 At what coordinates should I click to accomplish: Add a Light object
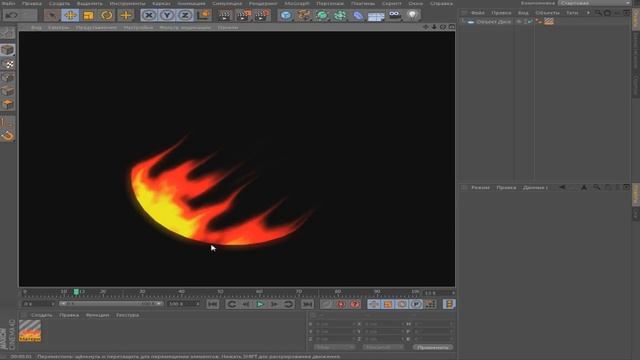coord(413,16)
